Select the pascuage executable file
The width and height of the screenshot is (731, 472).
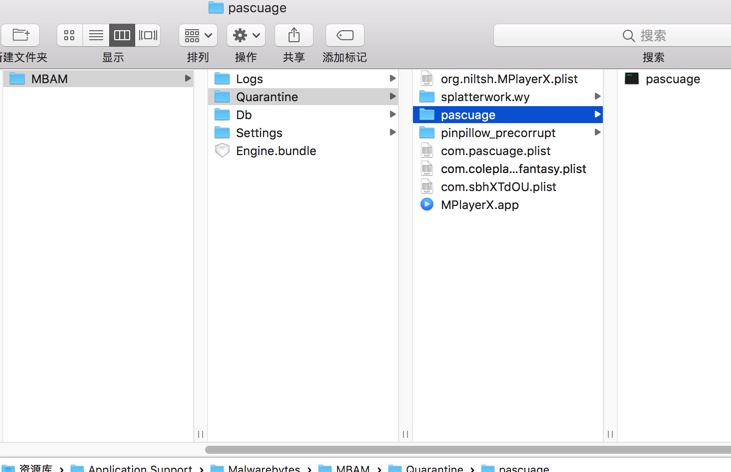pos(674,78)
